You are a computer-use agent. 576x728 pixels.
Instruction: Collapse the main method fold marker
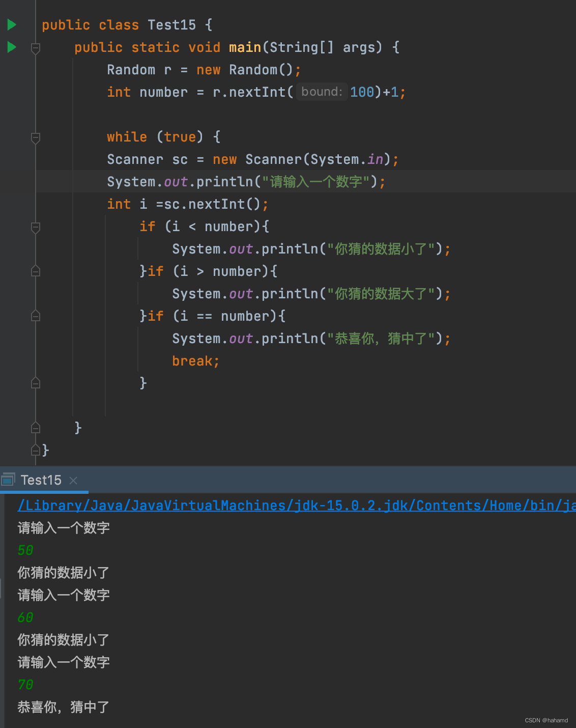click(x=36, y=48)
